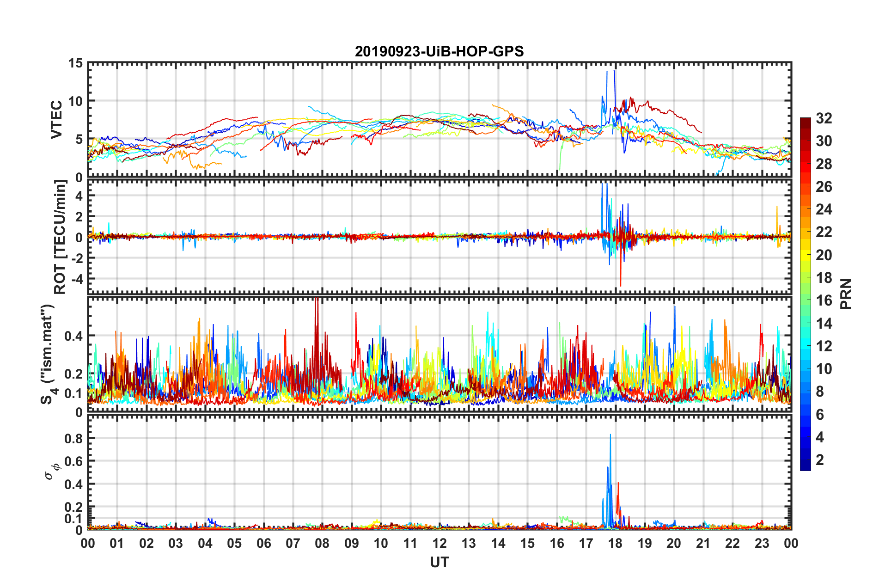Click the plot title 20190923-UiB-HOP-GPS
The height and width of the screenshot is (588, 879).
click(439, 51)
